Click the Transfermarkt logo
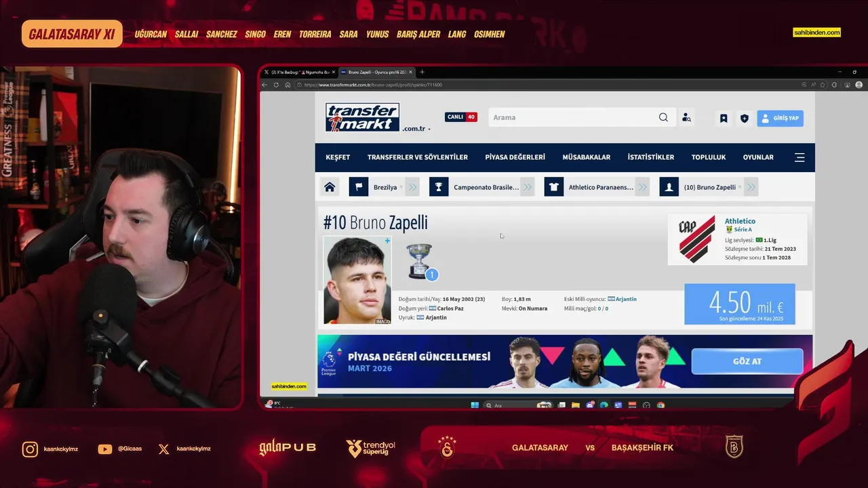The image size is (868, 488). (x=362, y=117)
